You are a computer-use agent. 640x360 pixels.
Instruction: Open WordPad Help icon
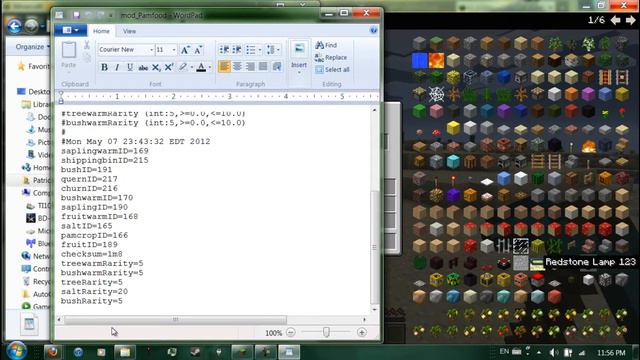click(x=373, y=31)
